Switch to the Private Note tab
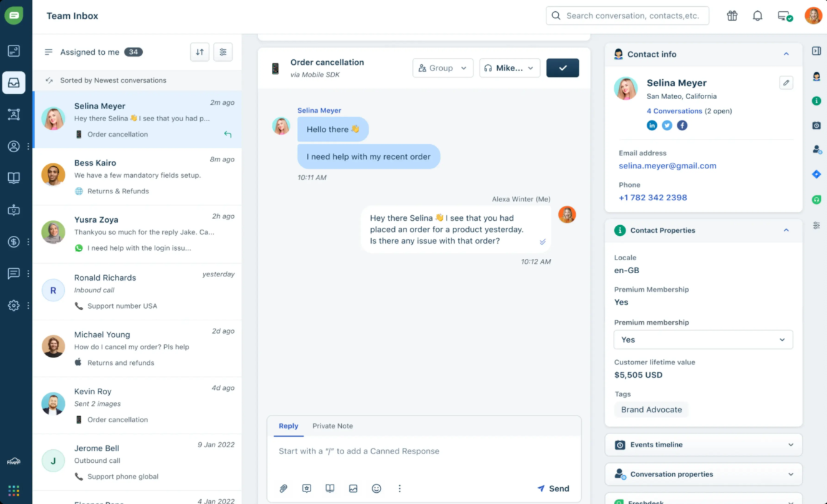 (x=332, y=426)
